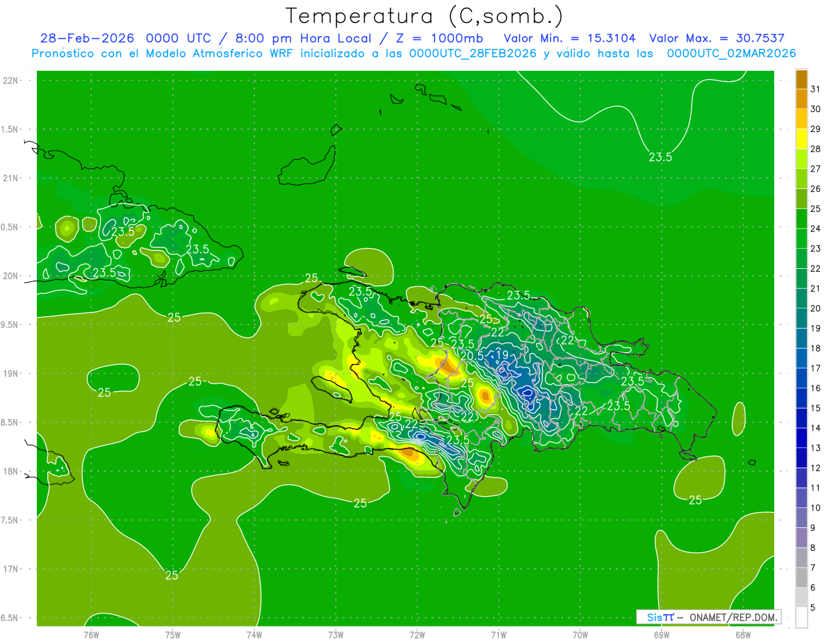Click the "18N" latitude axis label
834x644 pixels.
10,472
